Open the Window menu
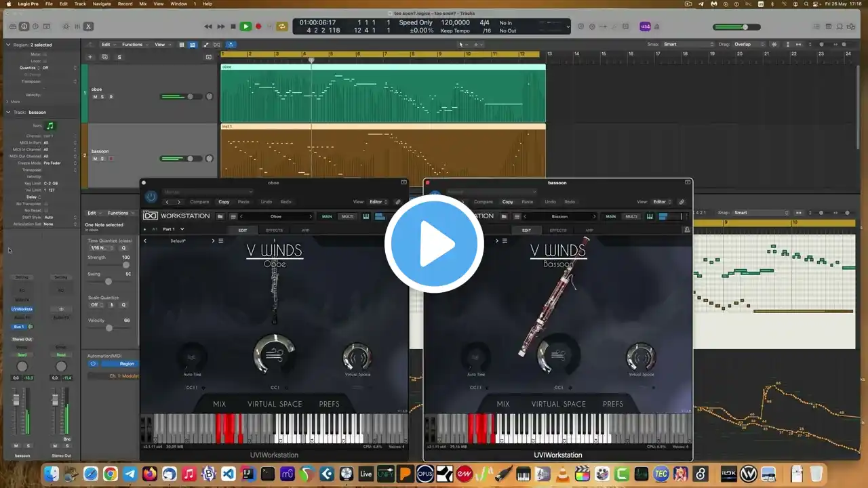This screenshot has height=488, width=868. [x=179, y=3]
